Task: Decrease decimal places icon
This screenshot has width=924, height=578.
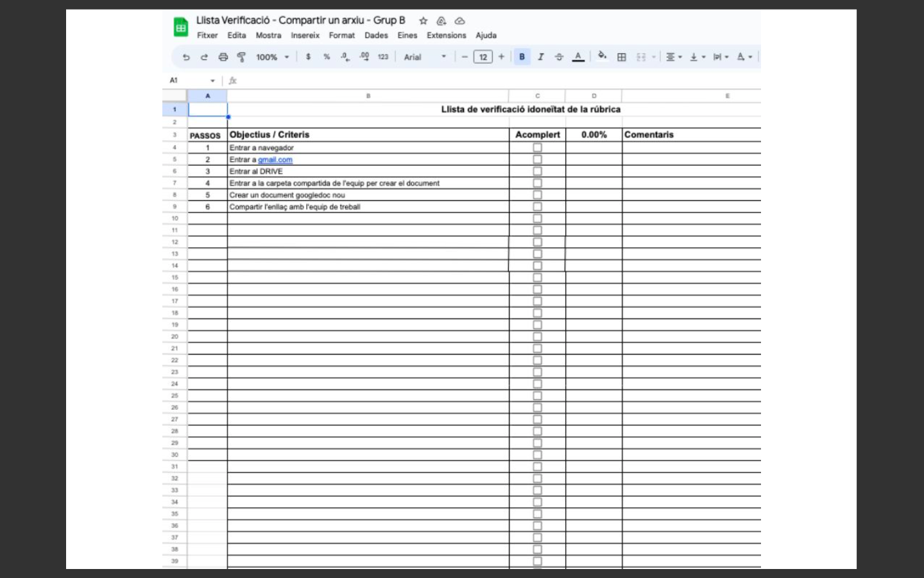Action: pyautogui.click(x=344, y=57)
